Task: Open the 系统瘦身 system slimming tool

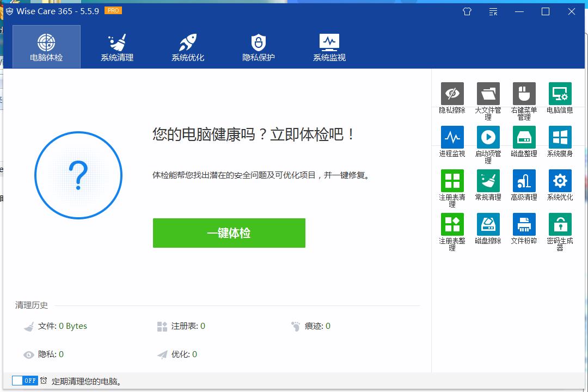Action: [560, 136]
